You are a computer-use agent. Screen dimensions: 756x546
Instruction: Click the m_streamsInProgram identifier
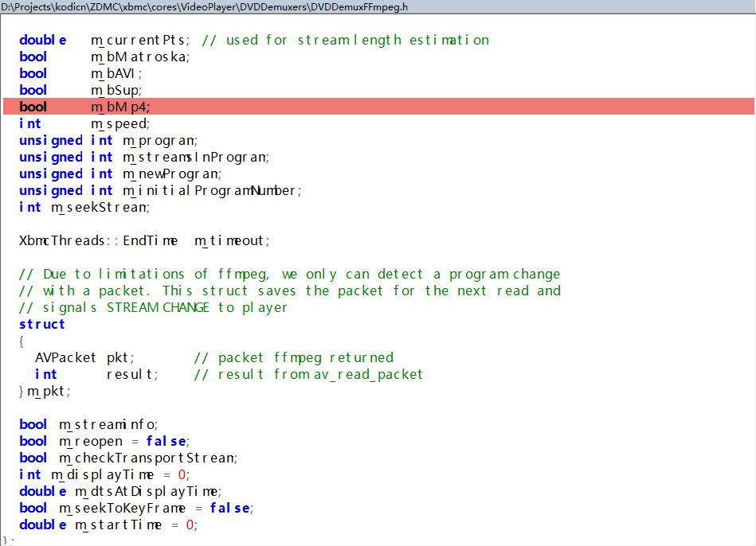196,157
